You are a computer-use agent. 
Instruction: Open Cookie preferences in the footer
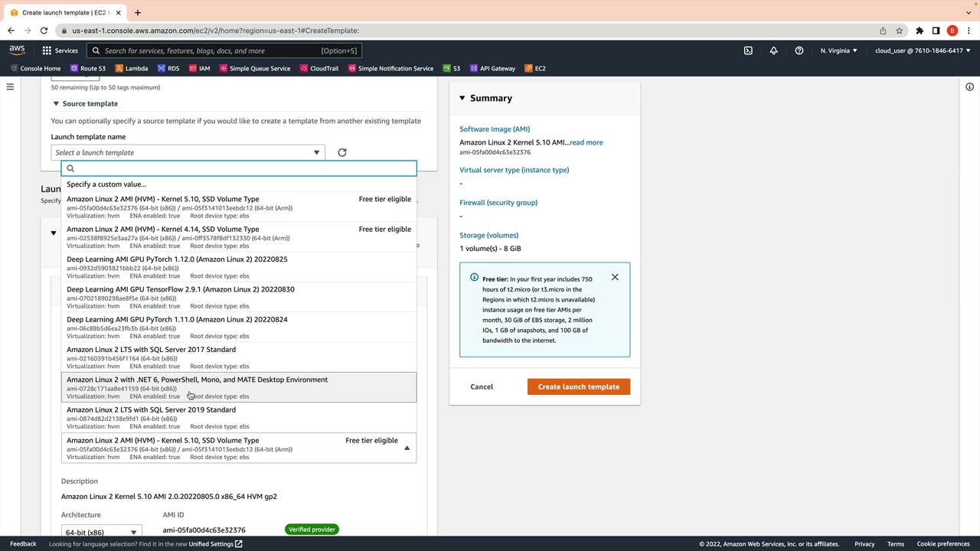click(x=943, y=544)
